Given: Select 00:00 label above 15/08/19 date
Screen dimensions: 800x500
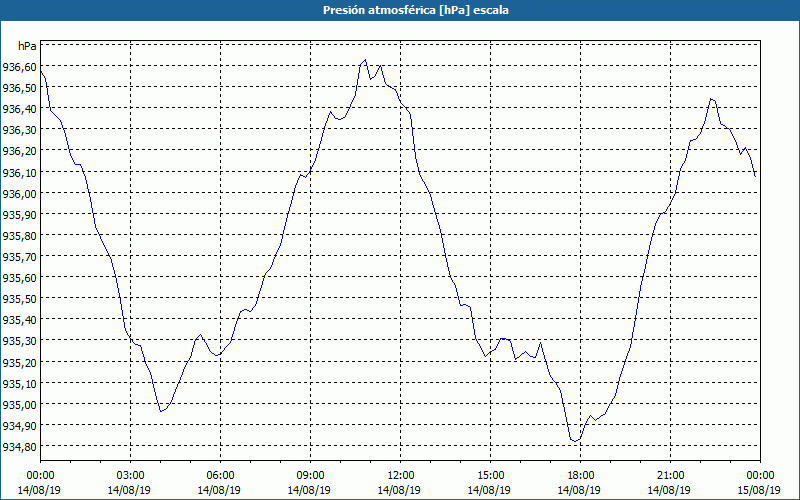Looking at the screenshot, I should [760, 476].
